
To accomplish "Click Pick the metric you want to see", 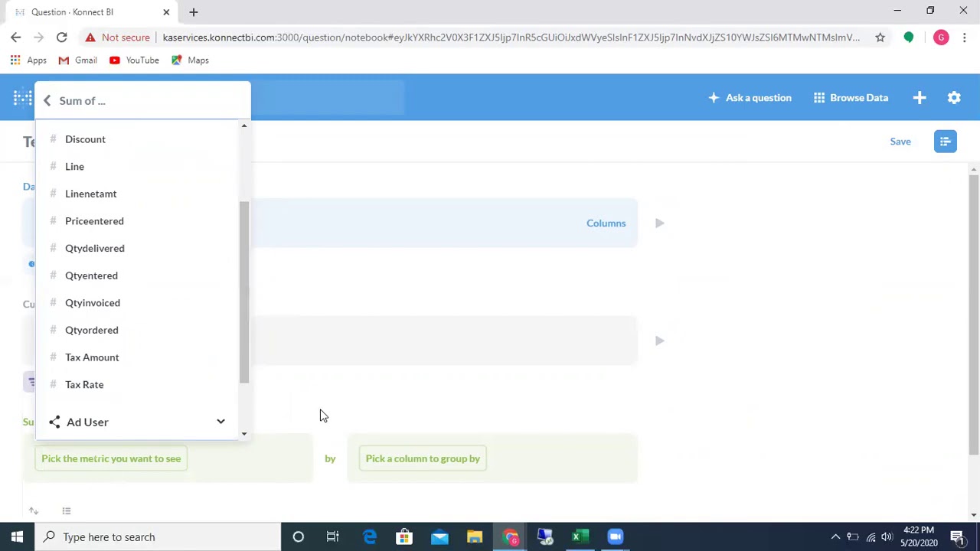I will tap(111, 458).
